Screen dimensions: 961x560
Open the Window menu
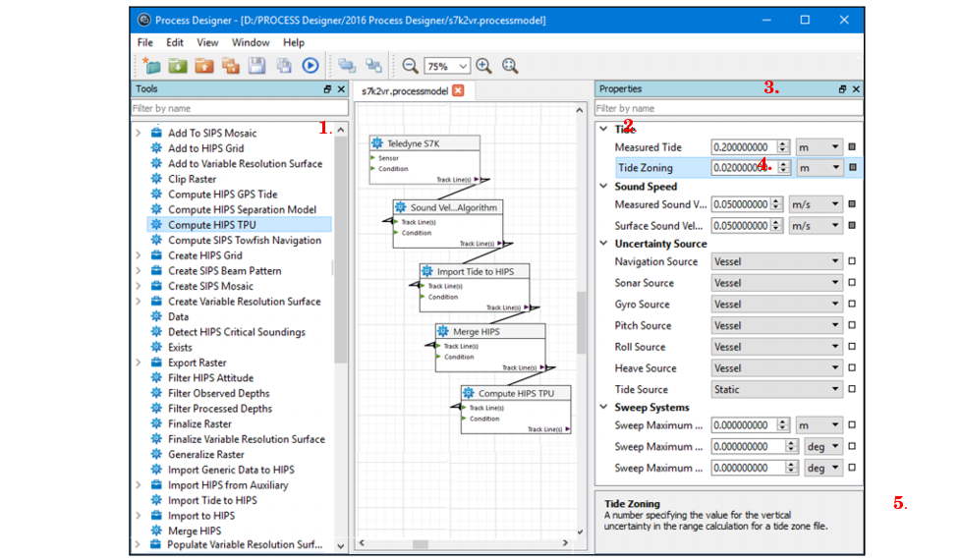click(251, 42)
